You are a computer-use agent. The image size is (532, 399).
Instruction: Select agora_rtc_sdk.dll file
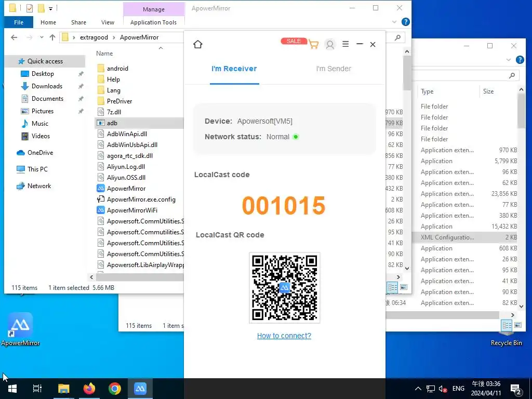coord(129,156)
